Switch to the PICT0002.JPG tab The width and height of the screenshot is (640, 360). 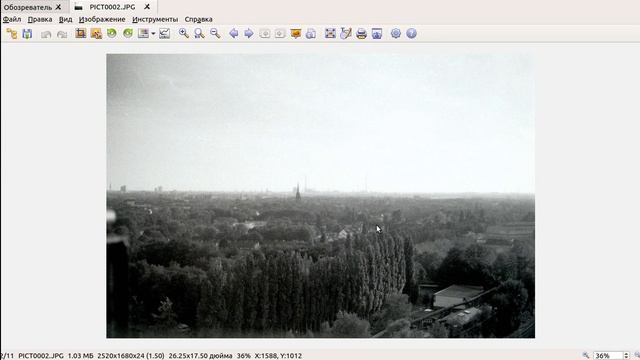112,7
